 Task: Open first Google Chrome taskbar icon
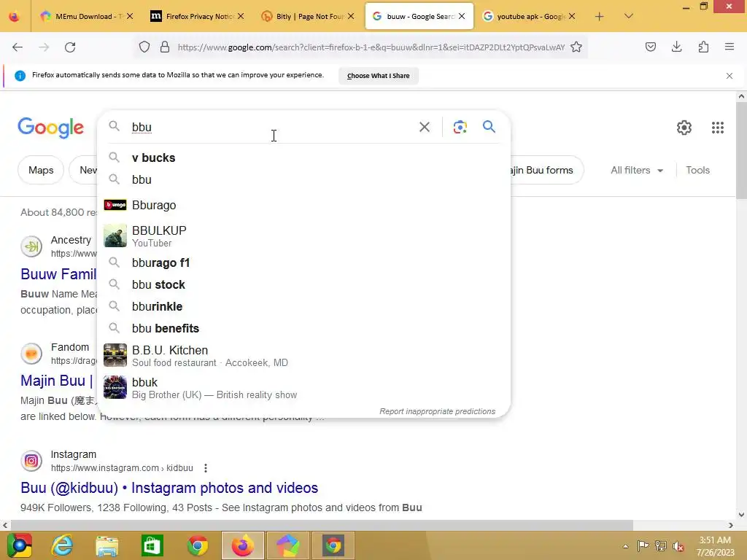(197, 545)
